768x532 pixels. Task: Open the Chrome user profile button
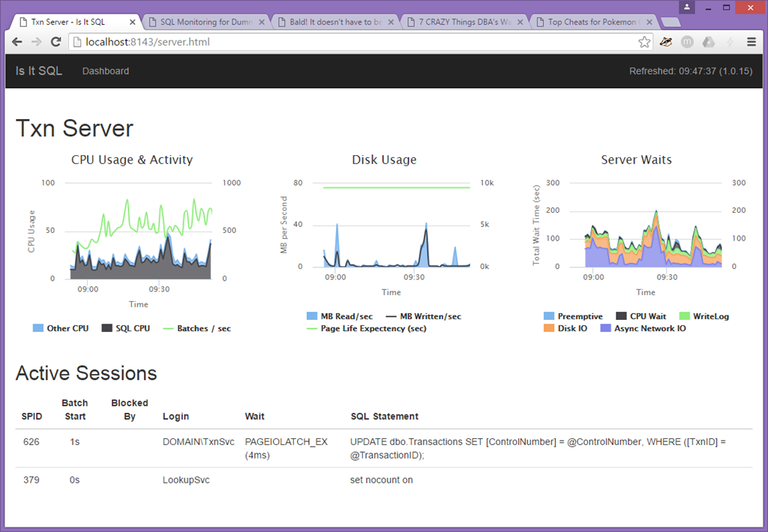687,7
